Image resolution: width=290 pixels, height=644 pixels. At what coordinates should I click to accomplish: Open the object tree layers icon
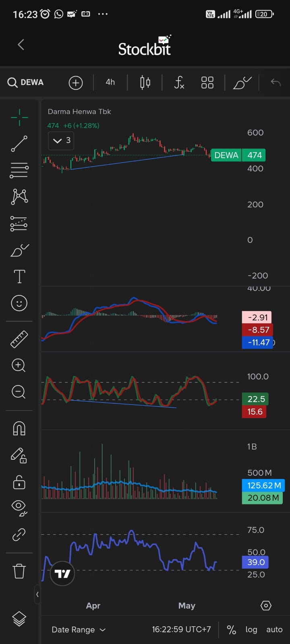(19, 619)
